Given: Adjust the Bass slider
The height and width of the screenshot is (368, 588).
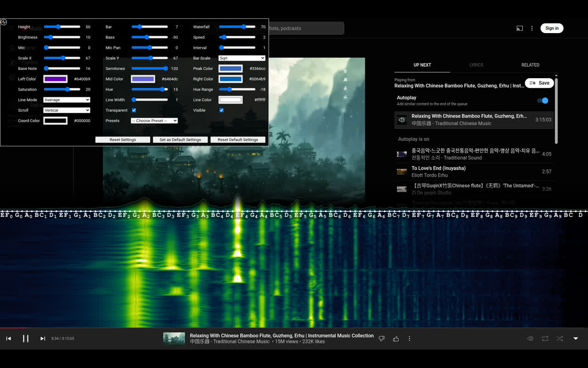Looking at the screenshot, I should pyautogui.click(x=150, y=37).
